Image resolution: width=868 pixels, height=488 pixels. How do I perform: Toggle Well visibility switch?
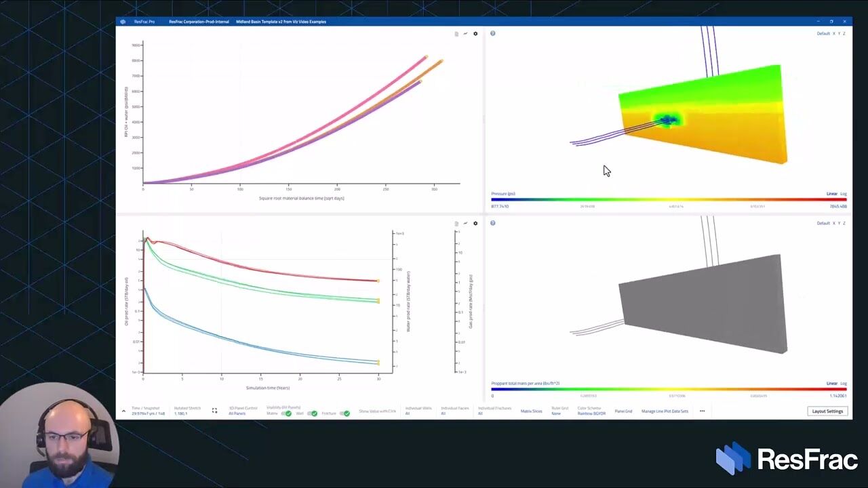pyautogui.click(x=312, y=413)
